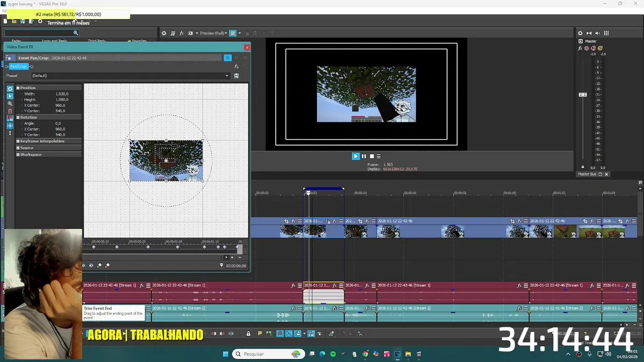
Task: Save the current Pan/Crop preset
Action: (x=236, y=76)
